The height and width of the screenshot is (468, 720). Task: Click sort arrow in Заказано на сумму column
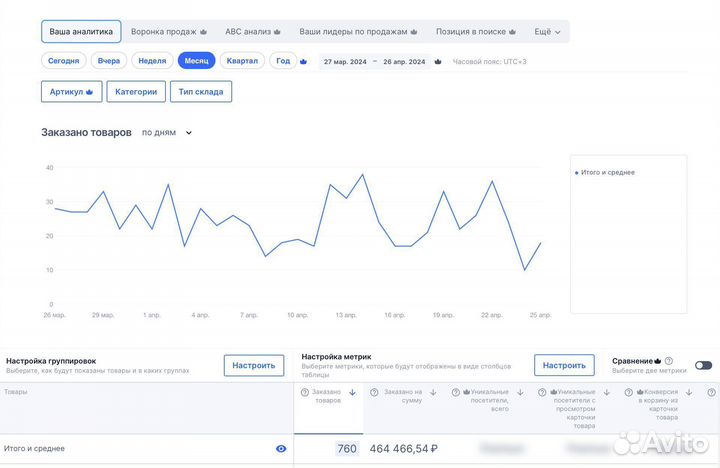(x=433, y=393)
